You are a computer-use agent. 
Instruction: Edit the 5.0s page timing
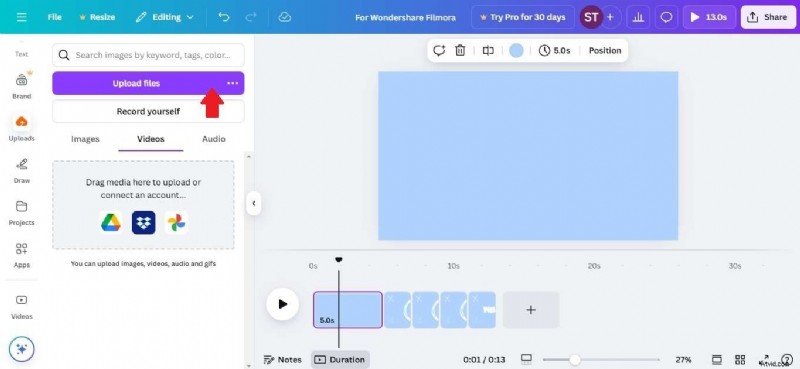(x=555, y=51)
